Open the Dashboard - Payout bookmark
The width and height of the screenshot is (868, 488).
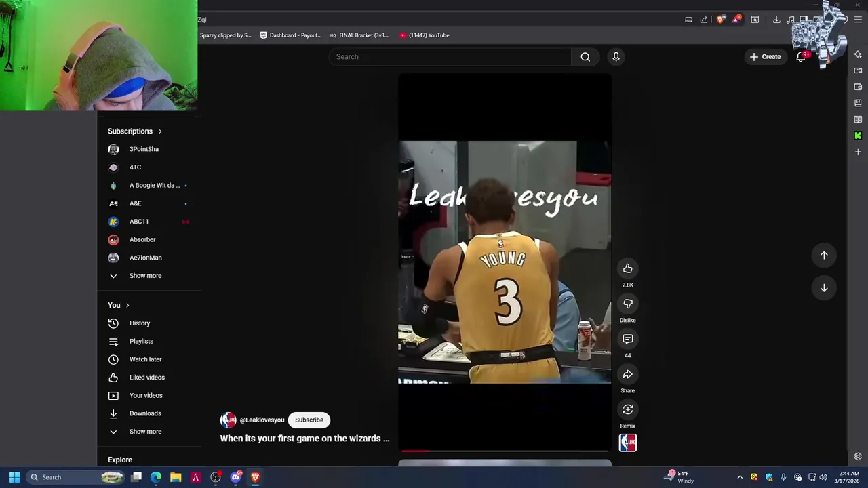(x=291, y=35)
